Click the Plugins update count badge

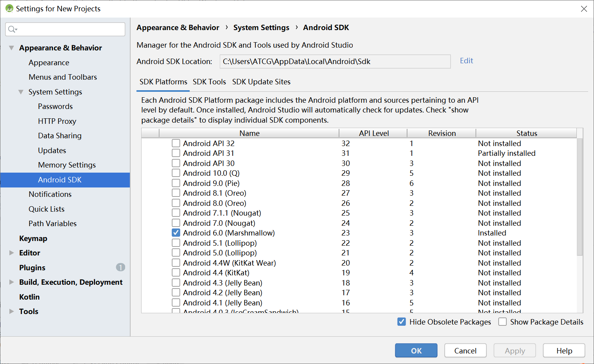[120, 267]
